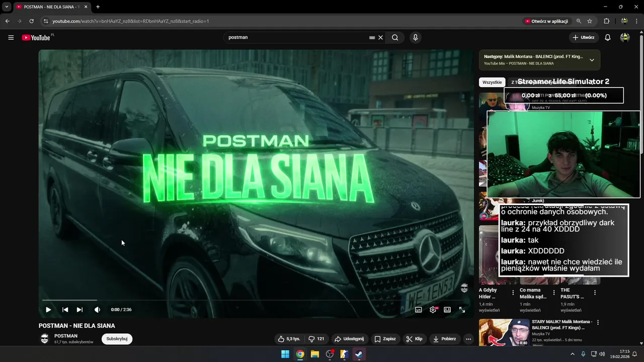Open the POSTMAN channel name link
644x362 pixels.
(66, 336)
